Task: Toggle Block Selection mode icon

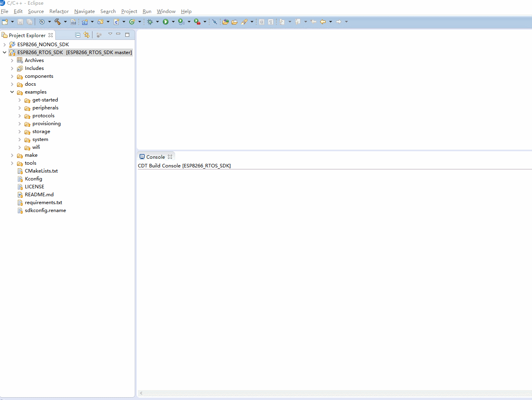Action: [262, 22]
